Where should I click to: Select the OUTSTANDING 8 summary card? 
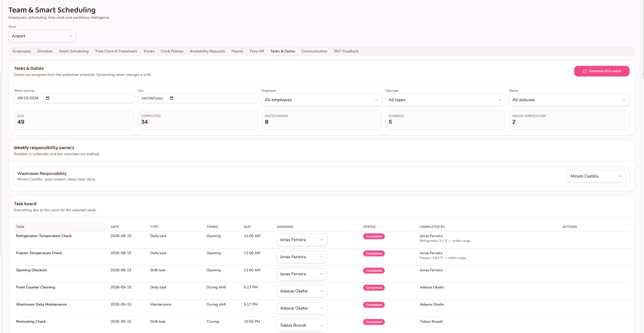(321, 120)
